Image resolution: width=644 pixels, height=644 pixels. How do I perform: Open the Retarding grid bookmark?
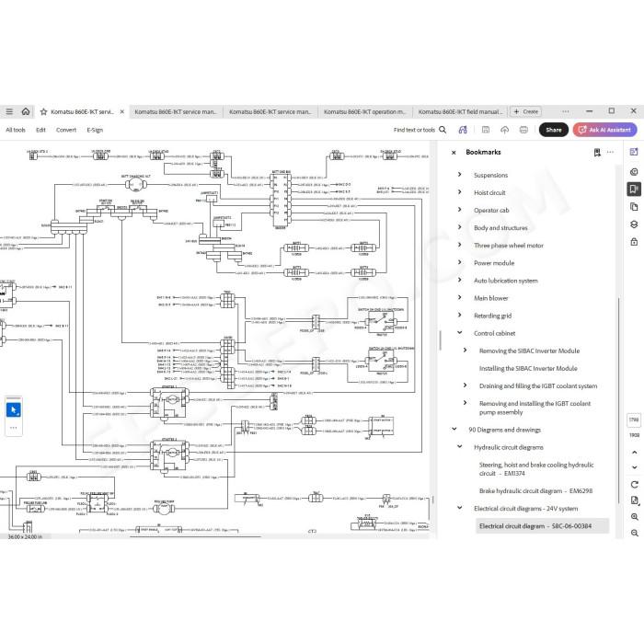493,316
